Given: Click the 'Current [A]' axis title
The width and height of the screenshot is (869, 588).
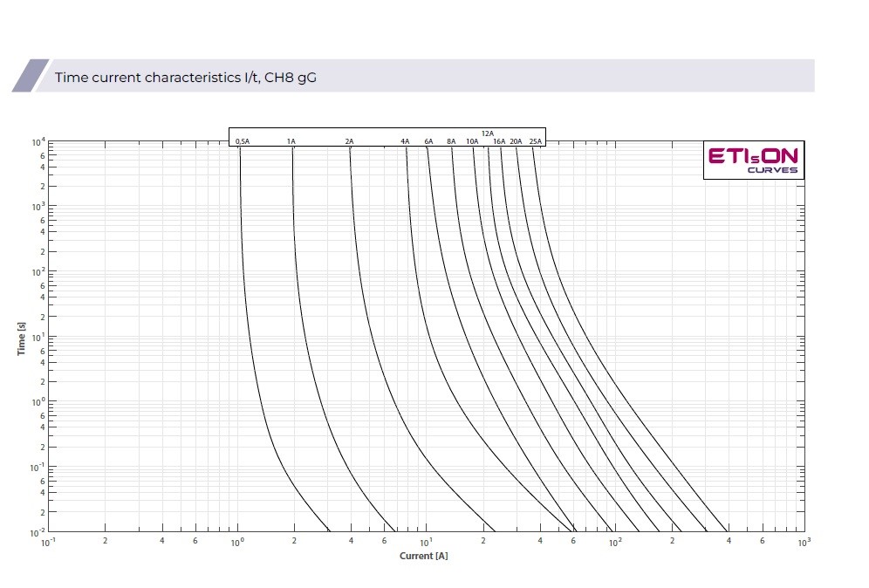Looking at the screenshot, I should 424,557.
